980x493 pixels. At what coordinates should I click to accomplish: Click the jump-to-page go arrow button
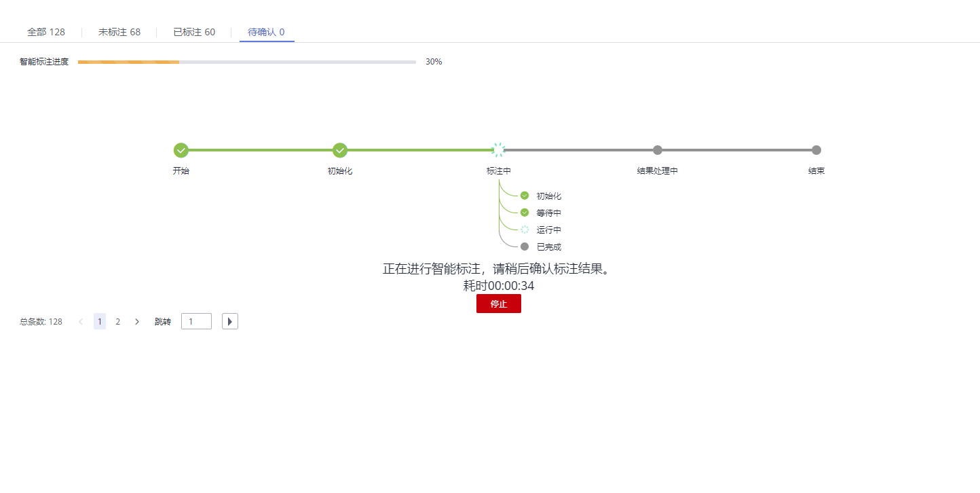click(230, 321)
